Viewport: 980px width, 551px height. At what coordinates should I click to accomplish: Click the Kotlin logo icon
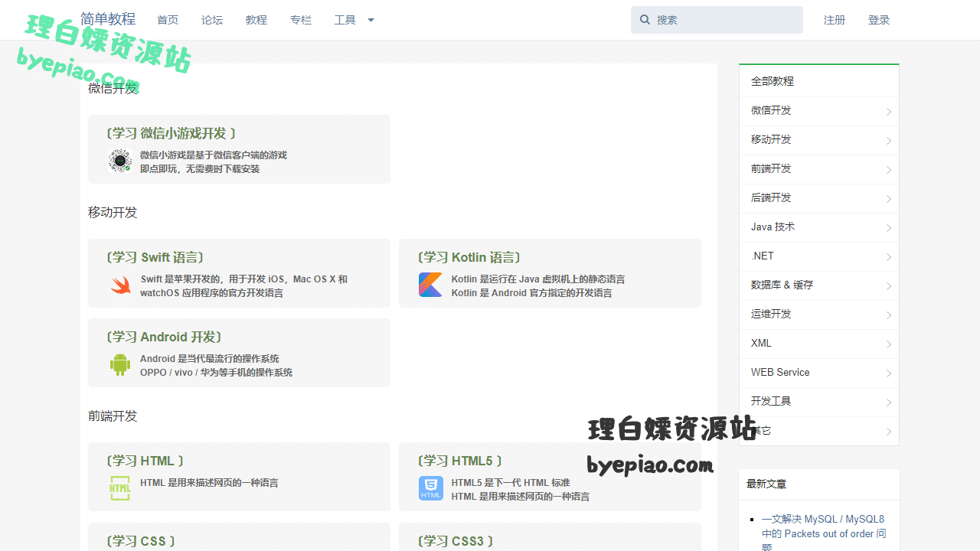pos(430,285)
